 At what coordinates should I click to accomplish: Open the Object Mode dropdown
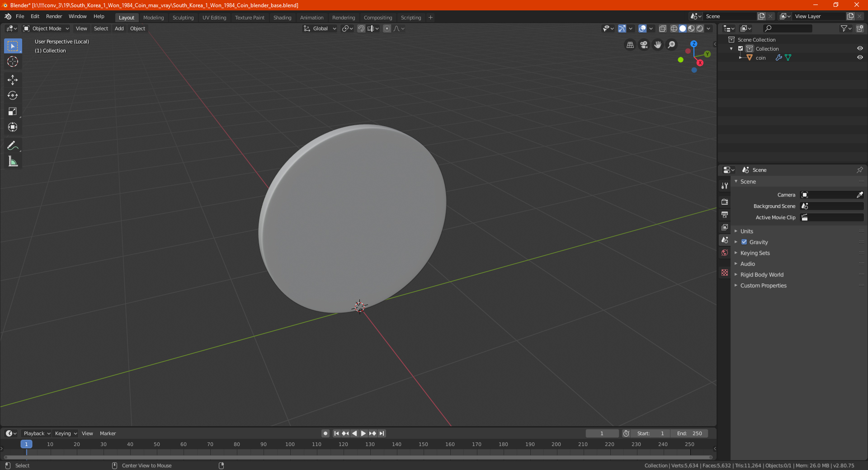(46, 28)
